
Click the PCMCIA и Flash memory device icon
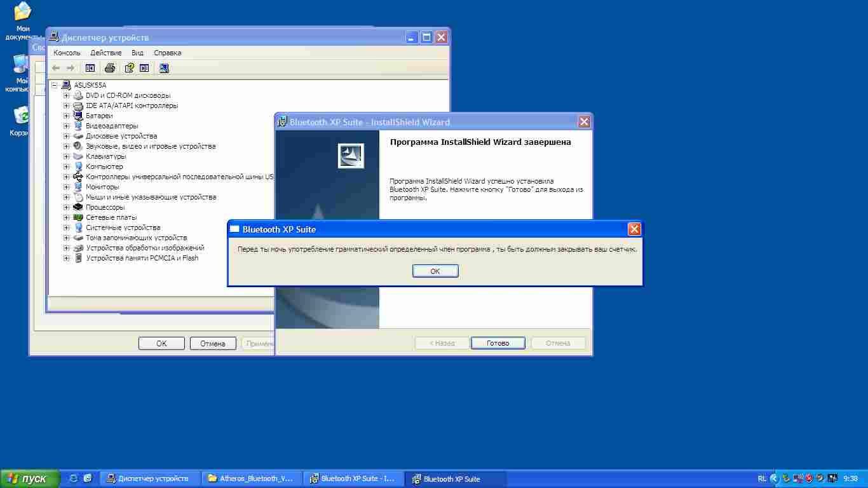pos(78,258)
